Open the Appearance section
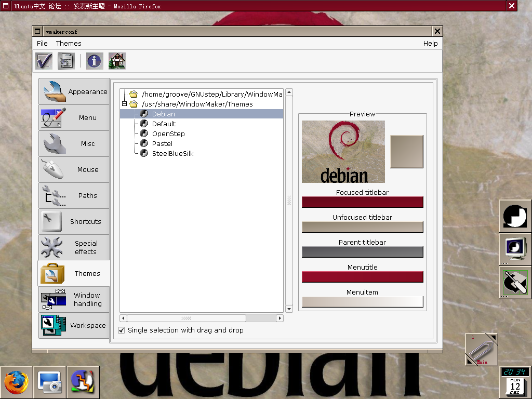This screenshot has height=399, width=532. [x=74, y=91]
